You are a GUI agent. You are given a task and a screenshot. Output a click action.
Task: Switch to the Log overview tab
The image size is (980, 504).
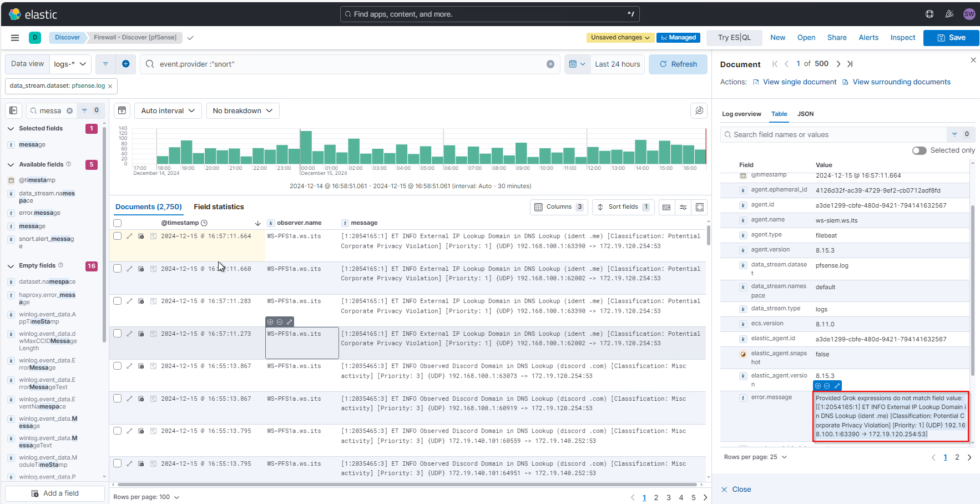[x=741, y=114]
